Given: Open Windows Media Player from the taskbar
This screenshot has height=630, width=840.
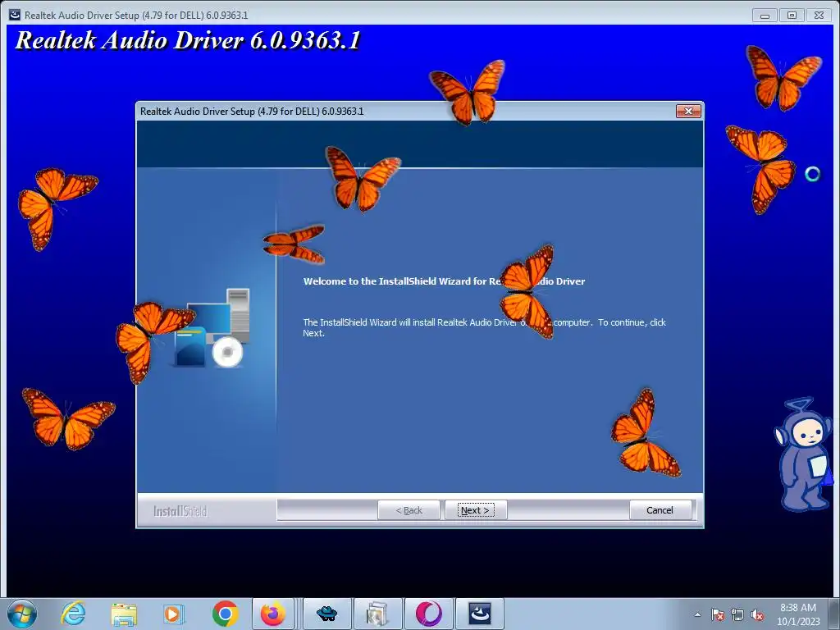Looking at the screenshot, I should [174, 614].
